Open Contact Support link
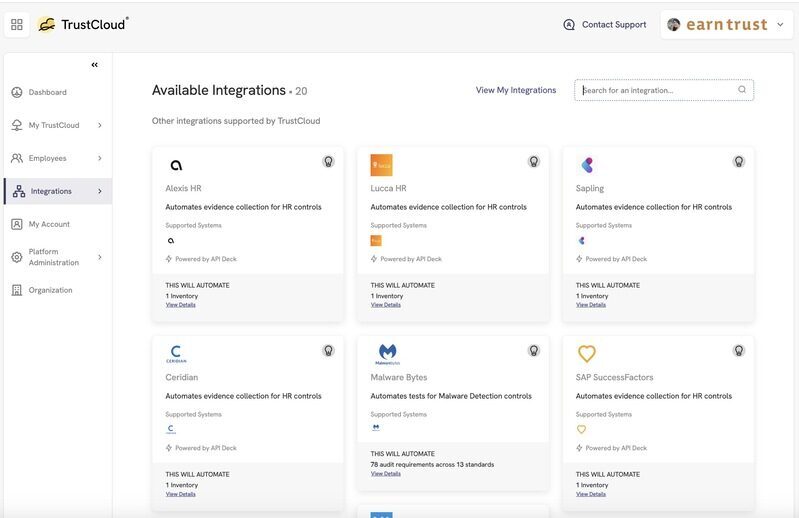Screen dimensions: 799x518 614,24
